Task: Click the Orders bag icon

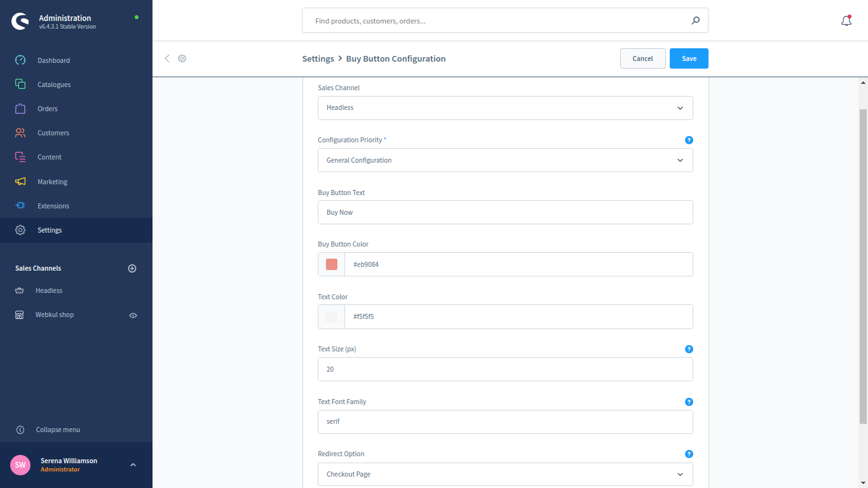Action: [x=20, y=109]
